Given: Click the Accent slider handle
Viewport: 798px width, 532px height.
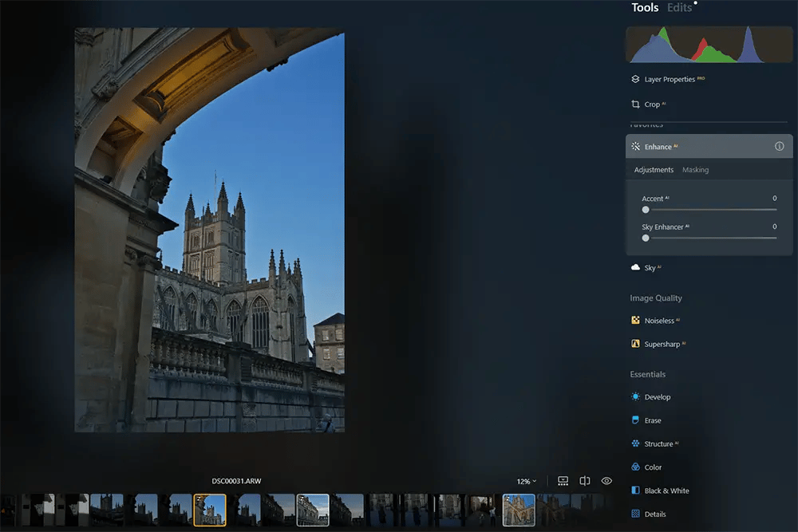Looking at the screenshot, I should (x=646, y=210).
